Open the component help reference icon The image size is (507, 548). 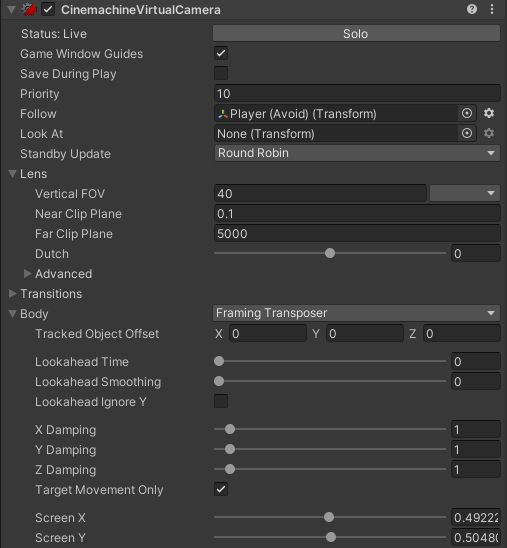[472, 9]
